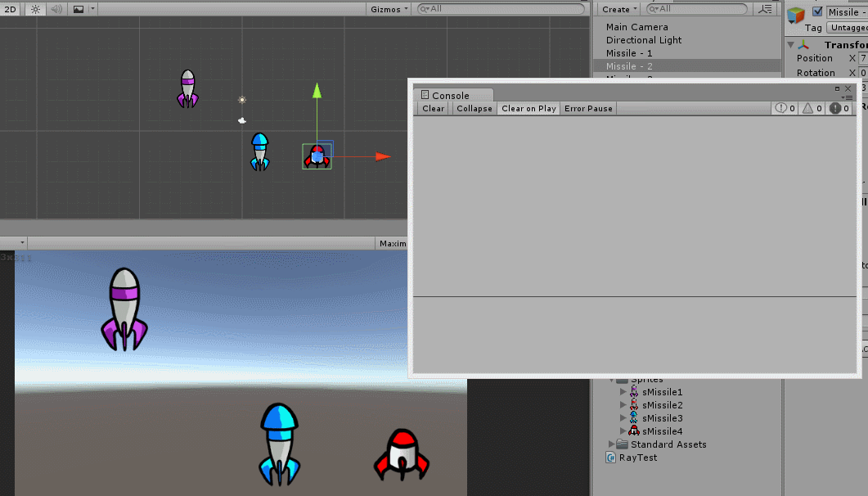
Task: Click Clear in the Console window
Action: (x=432, y=108)
